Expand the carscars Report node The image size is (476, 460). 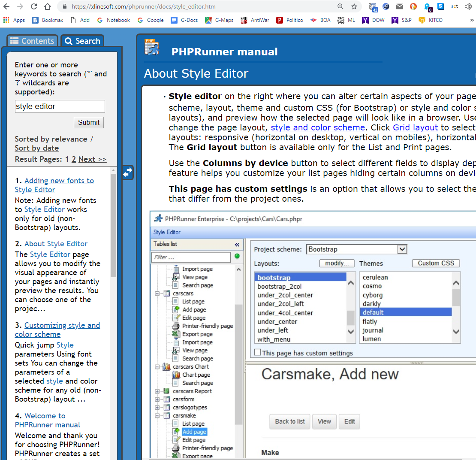(157, 391)
